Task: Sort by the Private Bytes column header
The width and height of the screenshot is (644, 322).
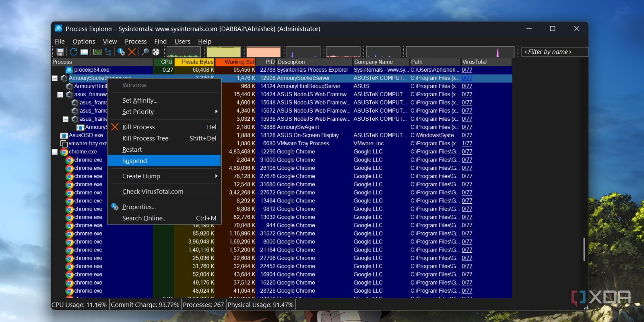Action: [x=194, y=62]
